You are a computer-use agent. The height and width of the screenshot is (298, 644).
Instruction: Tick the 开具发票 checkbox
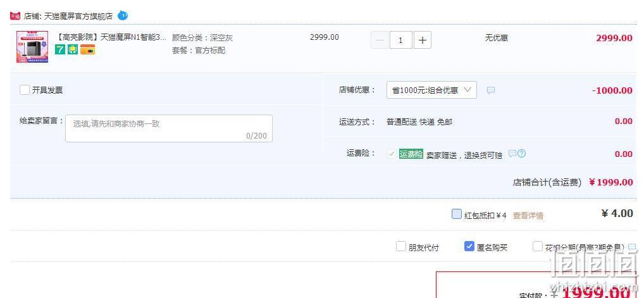tap(25, 90)
